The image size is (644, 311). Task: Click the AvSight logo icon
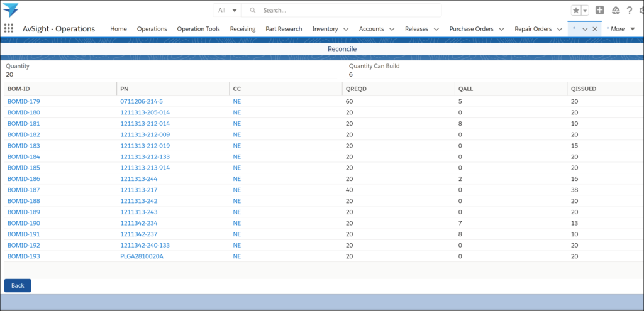click(x=10, y=10)
